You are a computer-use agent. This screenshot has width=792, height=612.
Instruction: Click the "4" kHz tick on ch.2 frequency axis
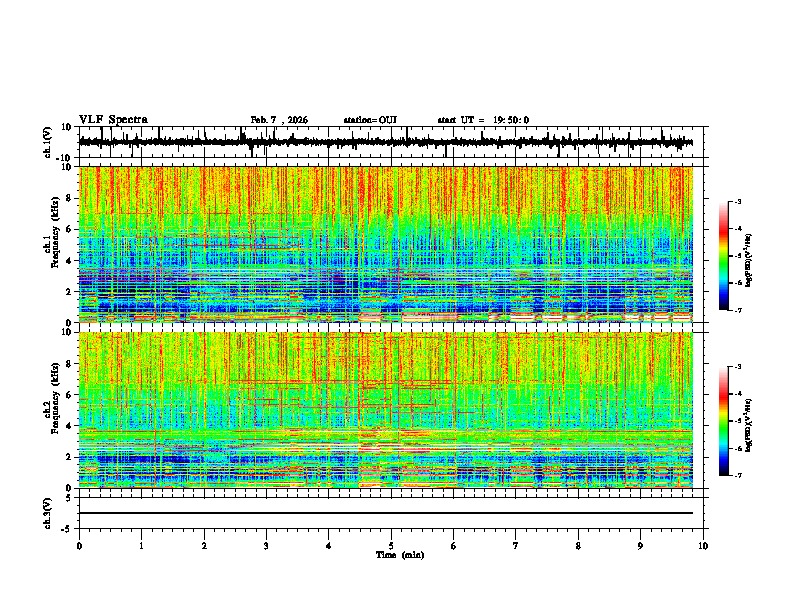70,426
